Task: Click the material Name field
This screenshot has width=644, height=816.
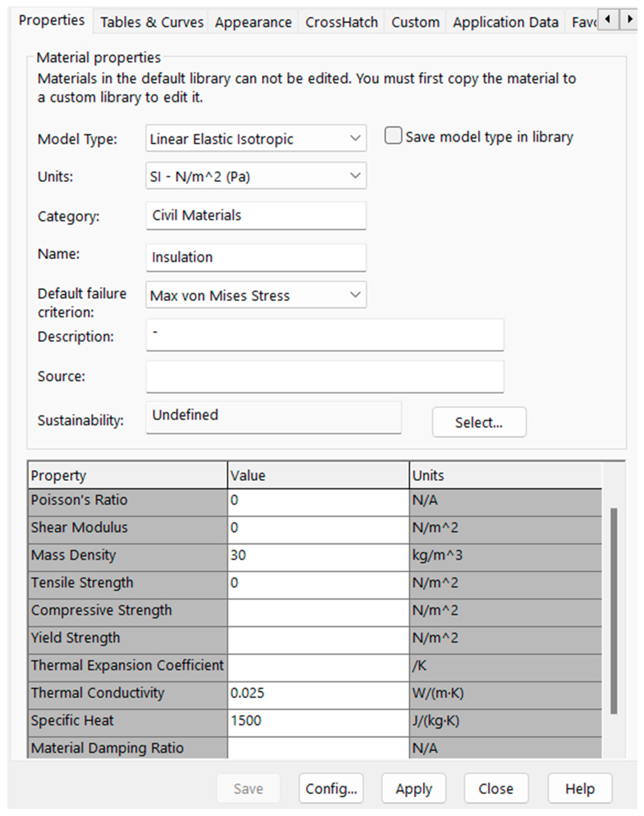Action: (256, 257)
